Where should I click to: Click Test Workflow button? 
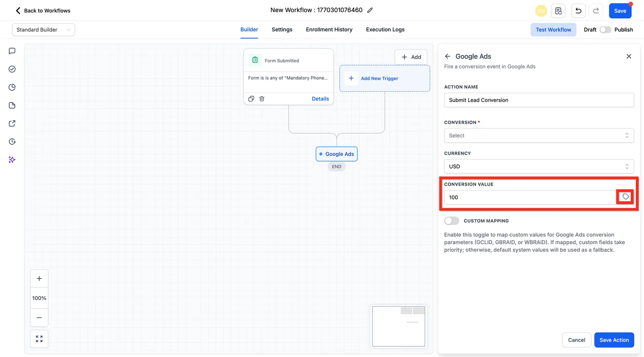coord(553,30)
